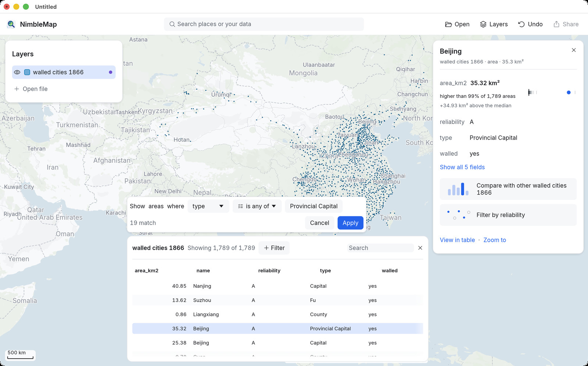Image resolution: width=588 pixels, height=366 pixels.
Task: Click the Zoom to link
Action: click(495, 240)
